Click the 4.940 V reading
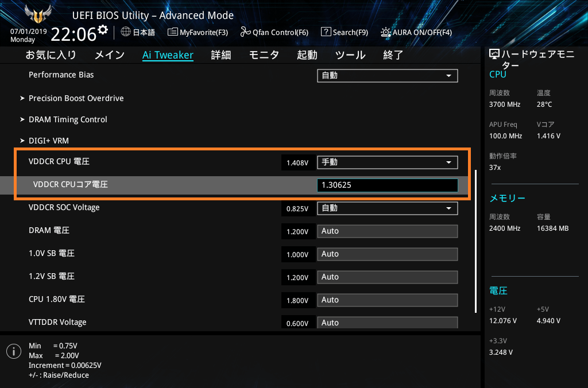 548,321
